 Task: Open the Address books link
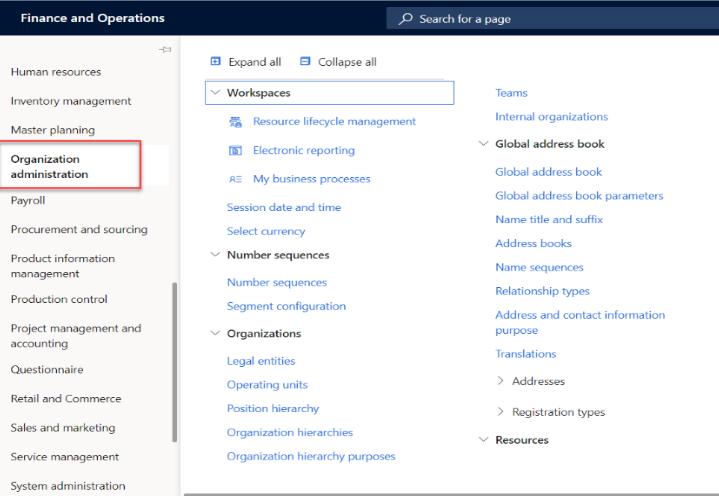(x=533, y=243)
